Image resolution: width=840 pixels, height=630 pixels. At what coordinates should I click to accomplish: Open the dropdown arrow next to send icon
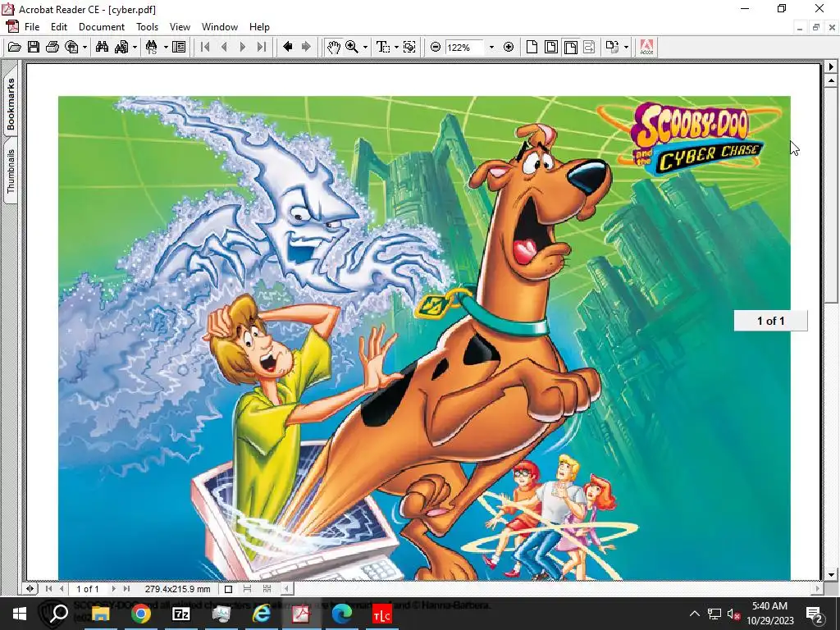pos(84,47)
